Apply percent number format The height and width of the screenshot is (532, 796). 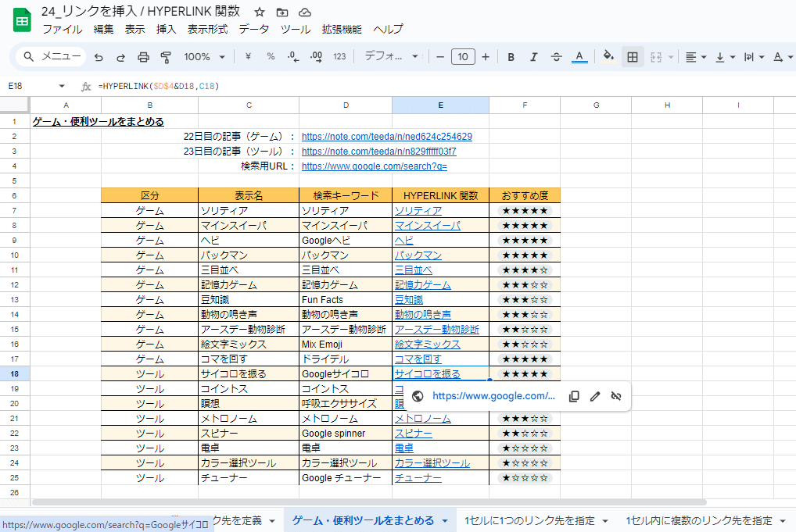pos(271,56)
